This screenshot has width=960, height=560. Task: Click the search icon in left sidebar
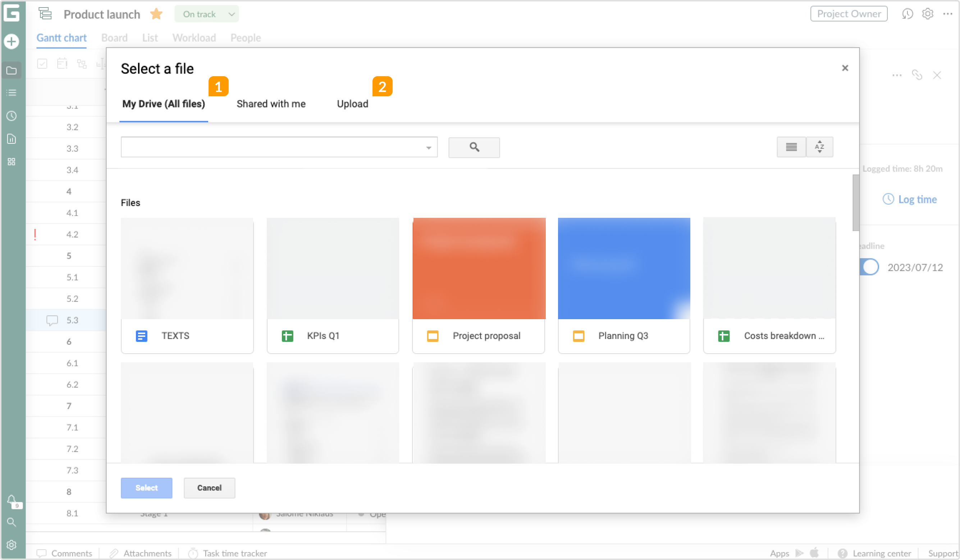(12, 522)
